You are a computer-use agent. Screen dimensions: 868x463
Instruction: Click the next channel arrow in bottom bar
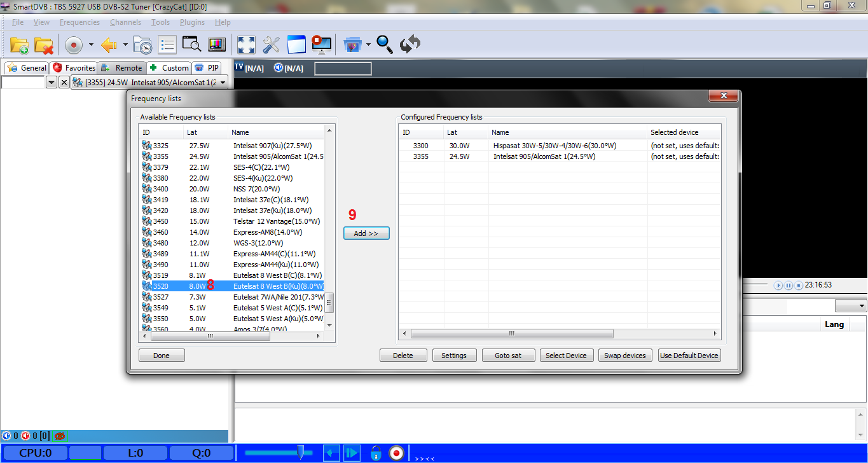[x=352, y=453]
